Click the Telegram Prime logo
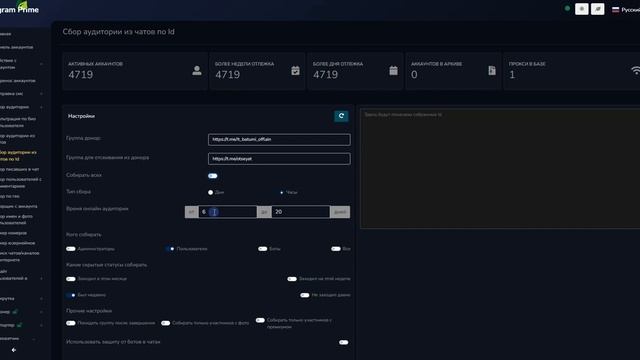This screenshot has height=360, width=640. click(x=19, y=8)
